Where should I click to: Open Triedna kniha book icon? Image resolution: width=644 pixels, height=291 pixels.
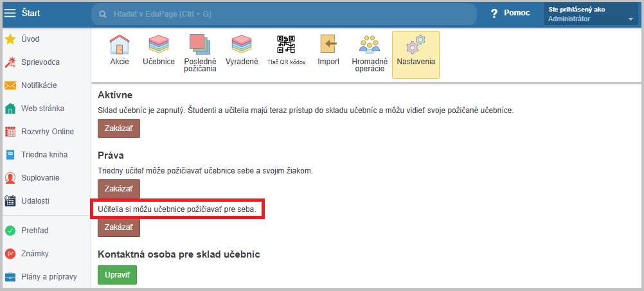pyautogui.click(x=10, y=155)
